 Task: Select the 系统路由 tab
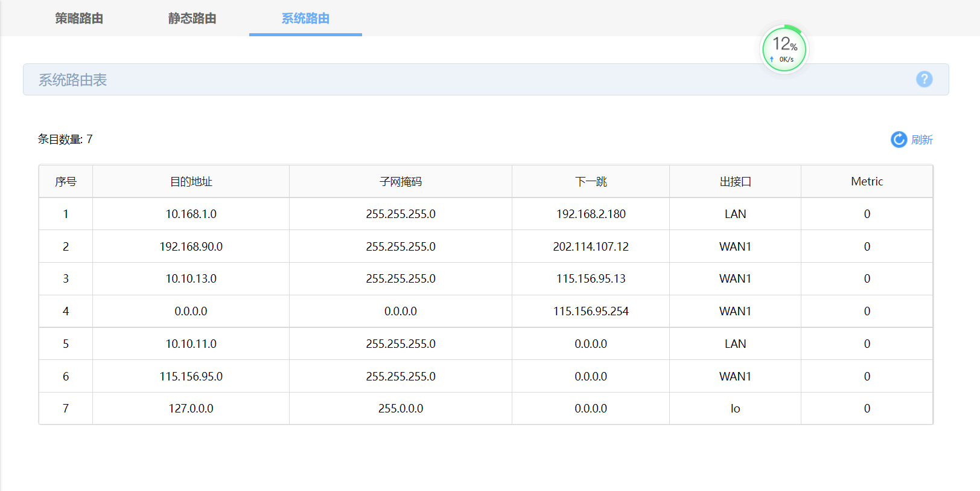pos(305,18)
